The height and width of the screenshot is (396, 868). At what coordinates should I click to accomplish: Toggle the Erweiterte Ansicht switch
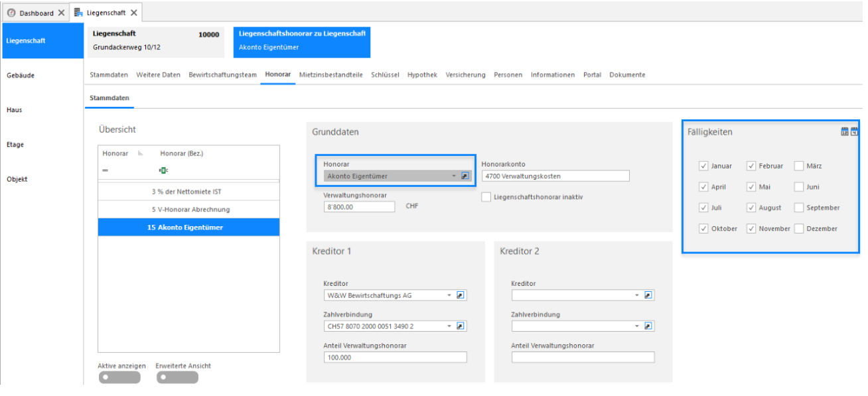(x=177, y=377)
